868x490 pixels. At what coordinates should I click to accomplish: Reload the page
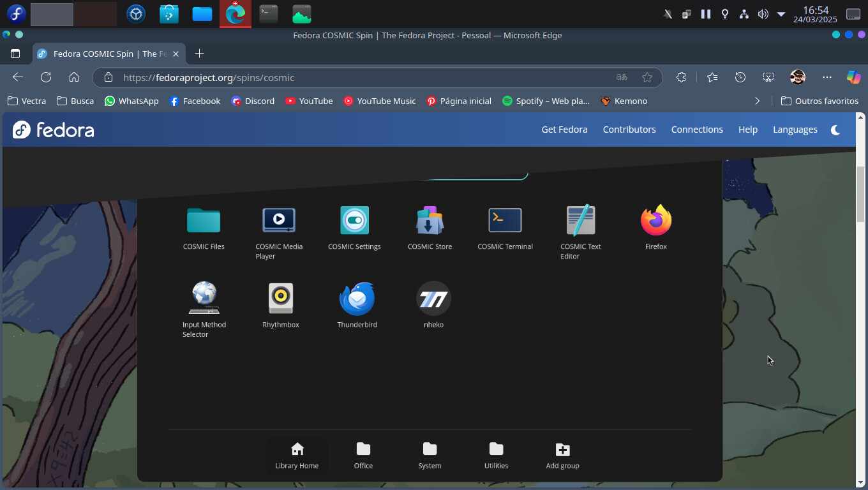point(46,77)
